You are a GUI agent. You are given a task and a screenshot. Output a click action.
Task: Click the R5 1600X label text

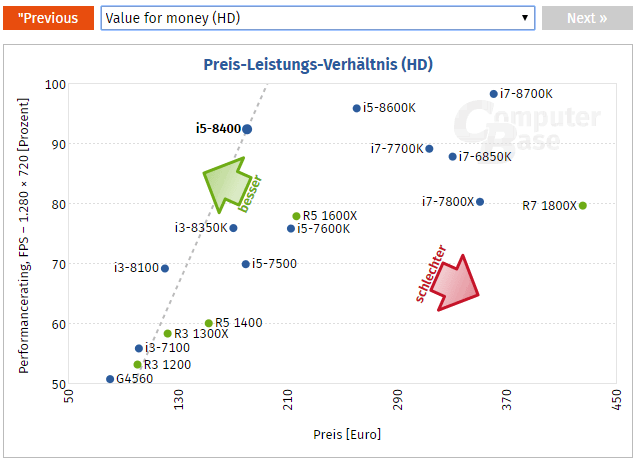coord(330,216)
